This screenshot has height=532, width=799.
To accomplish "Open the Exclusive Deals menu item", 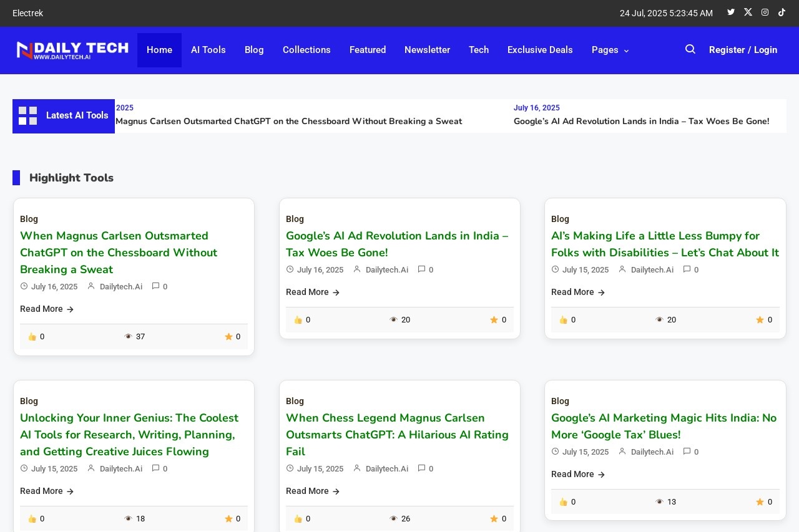I will [540, 50].
